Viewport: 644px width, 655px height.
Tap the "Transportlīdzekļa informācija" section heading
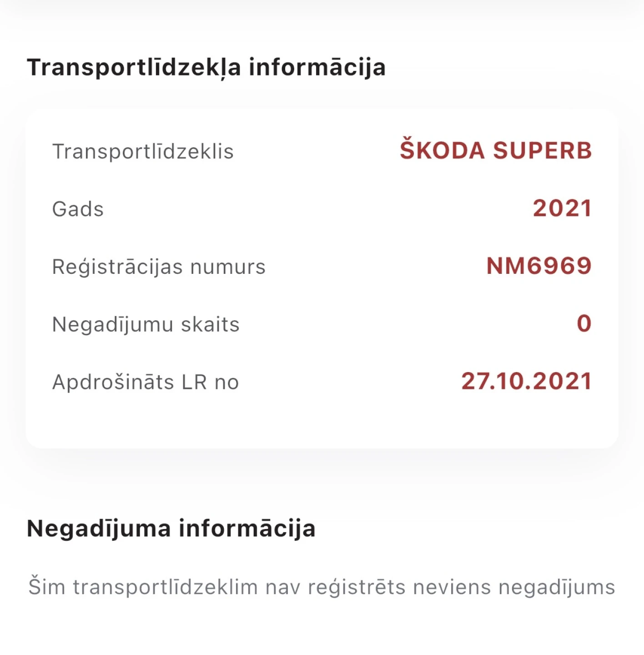pos(206,67)
